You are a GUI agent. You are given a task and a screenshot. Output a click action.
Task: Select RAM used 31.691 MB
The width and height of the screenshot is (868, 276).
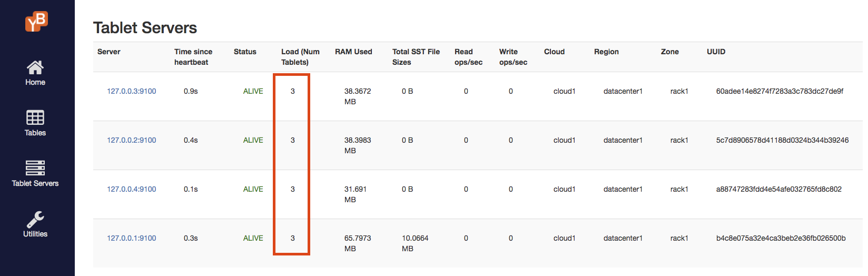(356, 194)
